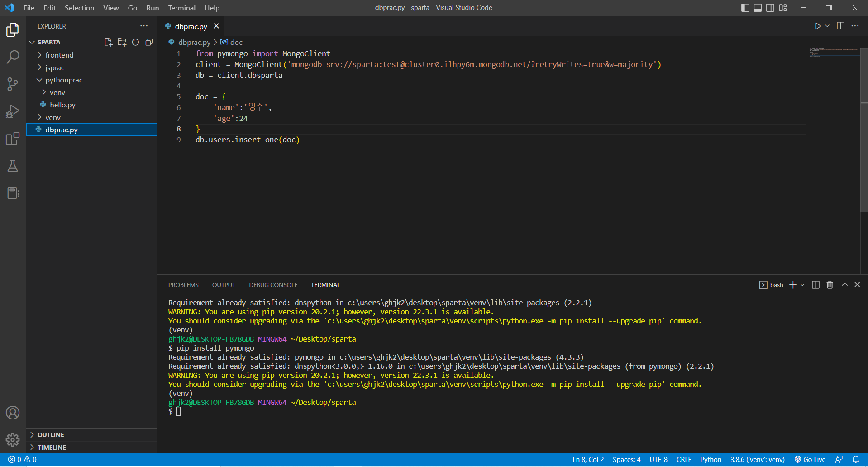This screenshot has width=868, height=467.
Task: Go to line via Ln 8, Col 2
Action: [x=588, y=459]
